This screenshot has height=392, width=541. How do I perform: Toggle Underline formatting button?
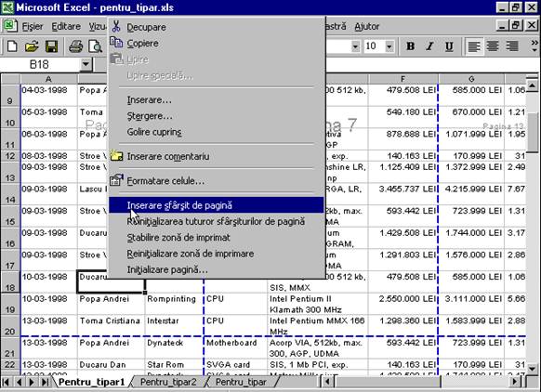click(449, 46)
